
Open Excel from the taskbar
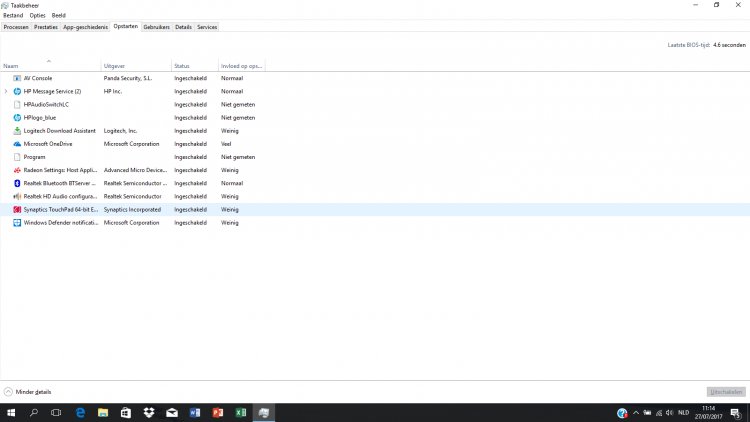pyautogui.click(x=240, y=413)
